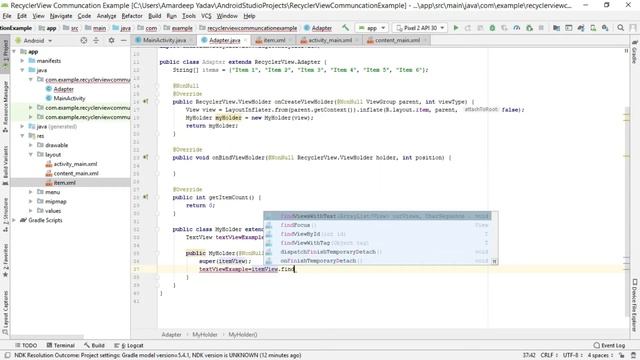Open the Logcat tool window
640x360 pixels.
click(129, 345)
